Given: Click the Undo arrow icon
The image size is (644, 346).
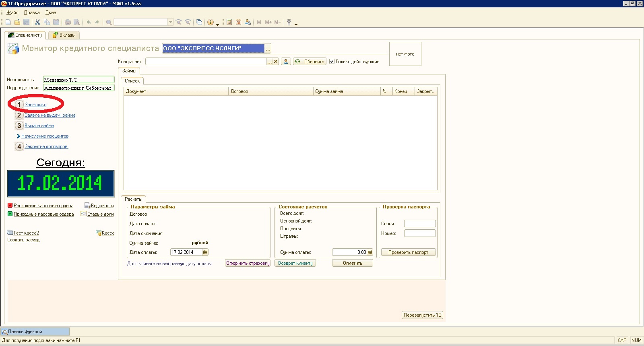Looking at the screenshot, I should (x=89, y=22).
